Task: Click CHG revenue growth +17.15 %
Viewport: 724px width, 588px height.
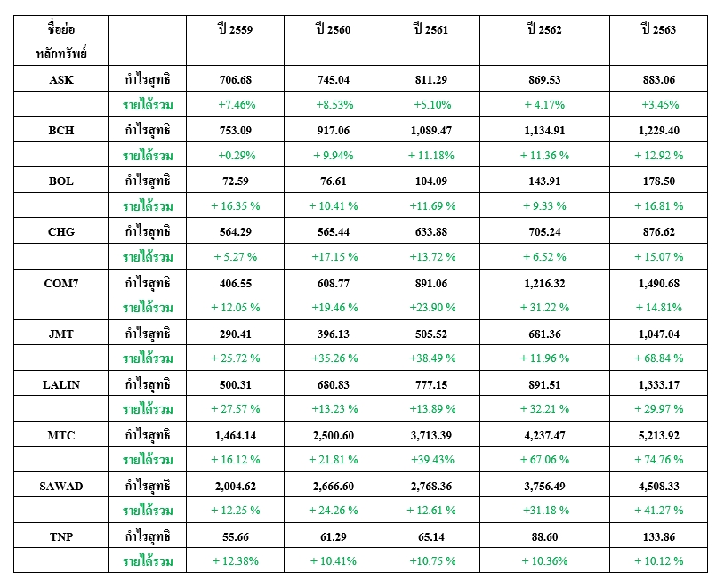Action: click(x=334, y=256)
